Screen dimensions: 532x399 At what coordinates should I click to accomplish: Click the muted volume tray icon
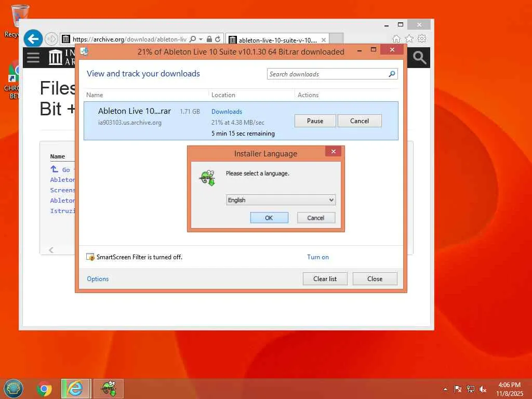[483, 389]
